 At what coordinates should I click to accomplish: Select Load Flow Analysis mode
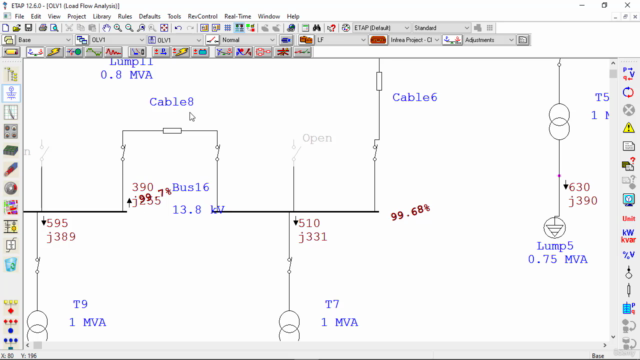coord(35,52)
